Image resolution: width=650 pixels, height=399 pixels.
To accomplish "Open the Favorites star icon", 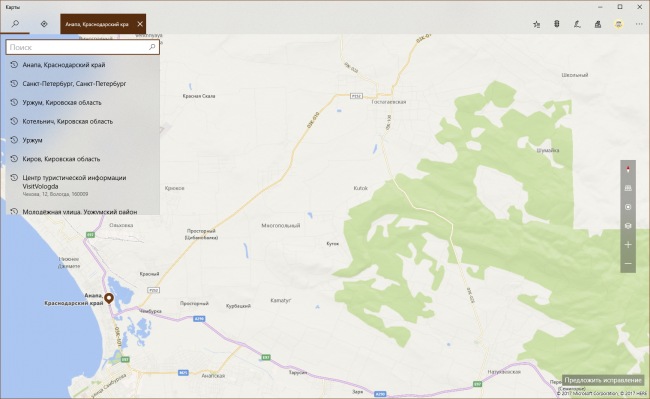I will click(536, 24).
